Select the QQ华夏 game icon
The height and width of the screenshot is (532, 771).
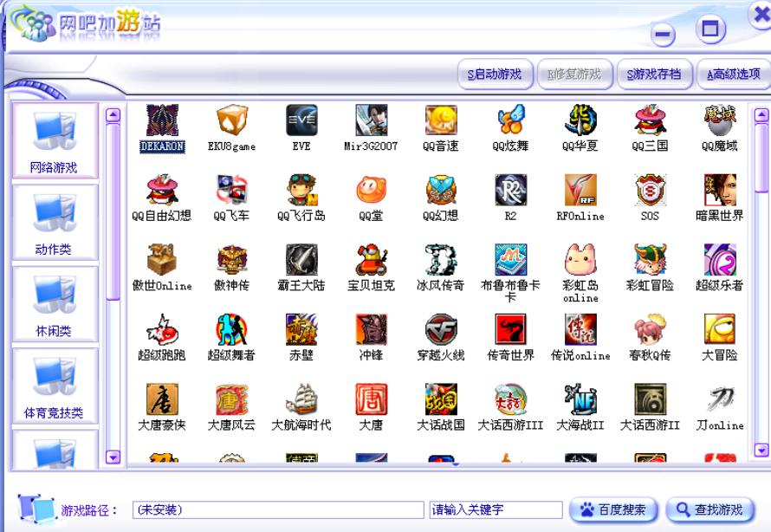click(x=580, y=120)
